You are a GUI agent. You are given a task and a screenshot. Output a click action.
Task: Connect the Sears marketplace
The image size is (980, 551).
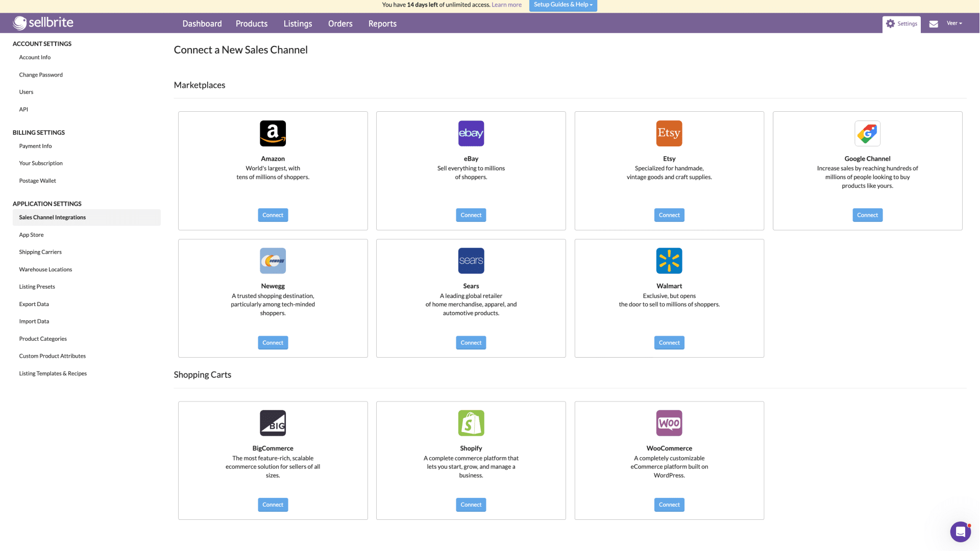pos(471,343)
